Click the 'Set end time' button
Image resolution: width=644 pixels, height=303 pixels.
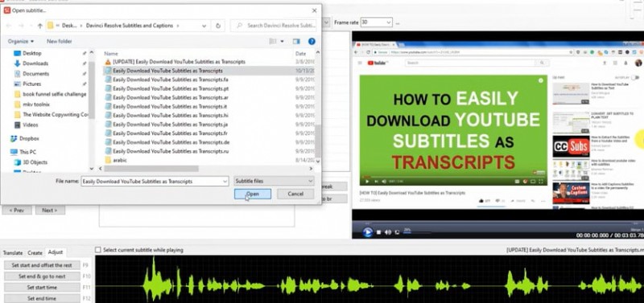(42, 298)
